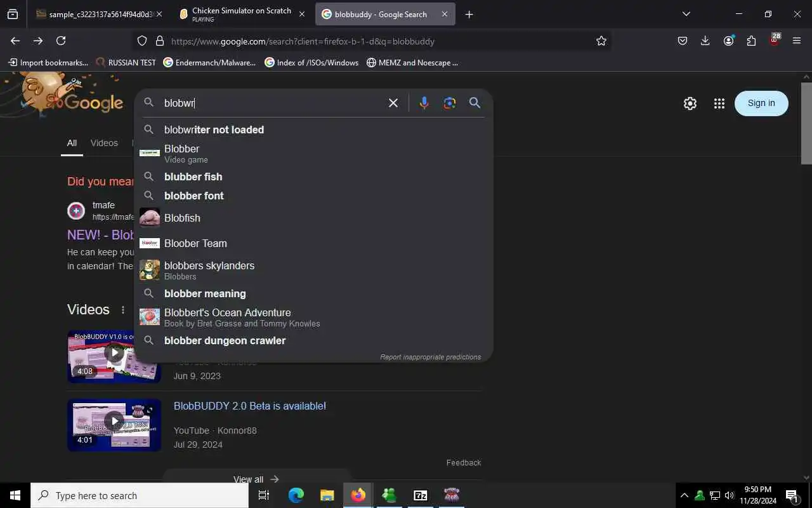Click the taskbar Type here to search box
This screenshot has height=508, width=812.
140,495
